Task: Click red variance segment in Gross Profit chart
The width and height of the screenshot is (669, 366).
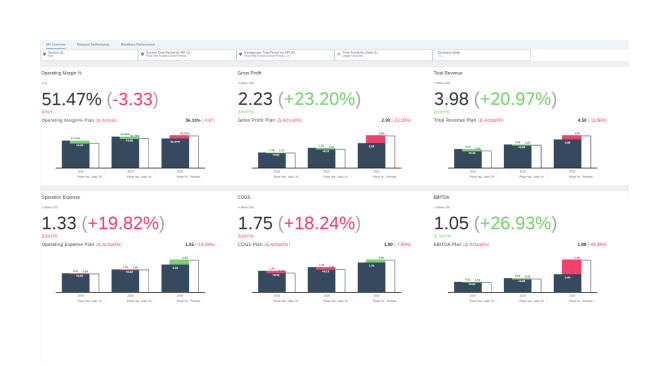Action: tap(375, 139)
